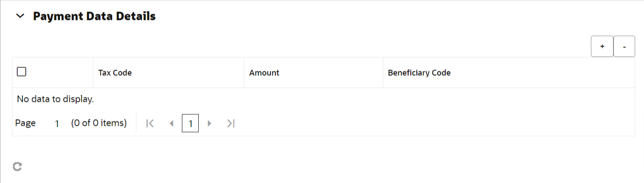The image size is (644, 183).
Task: Click the page total number after 'Page'
Action: pyautogui.click(x=57, y=124)
